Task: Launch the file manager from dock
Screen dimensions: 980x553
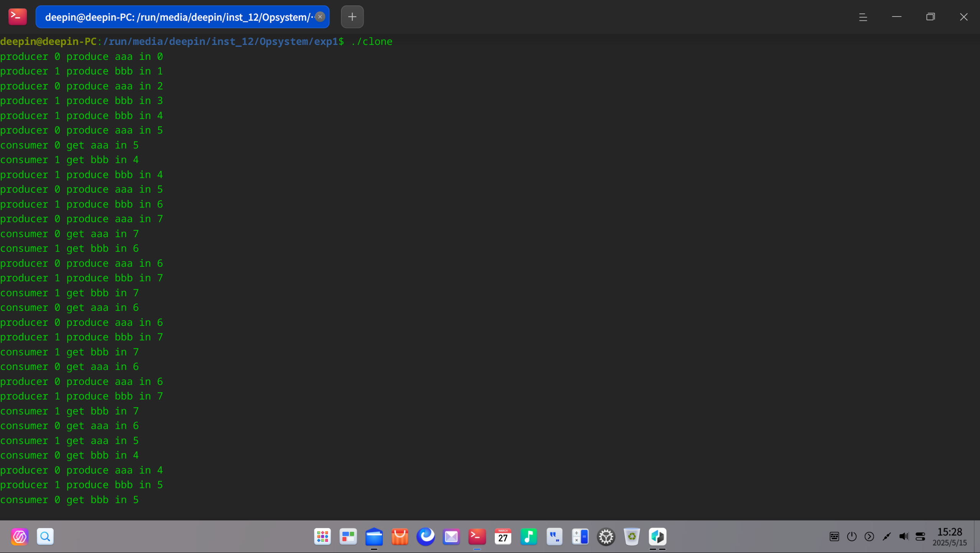Action: click(374, 536)
